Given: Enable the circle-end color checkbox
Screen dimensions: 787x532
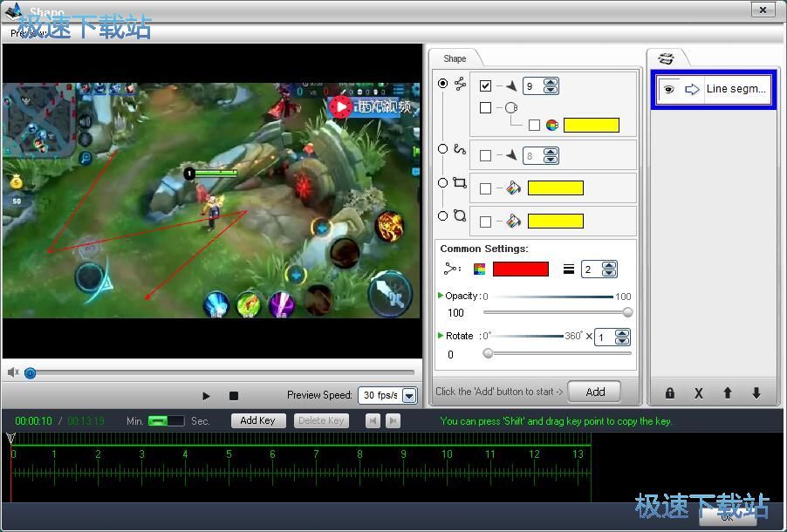Looking at the screenshot, I should point(534,125).
